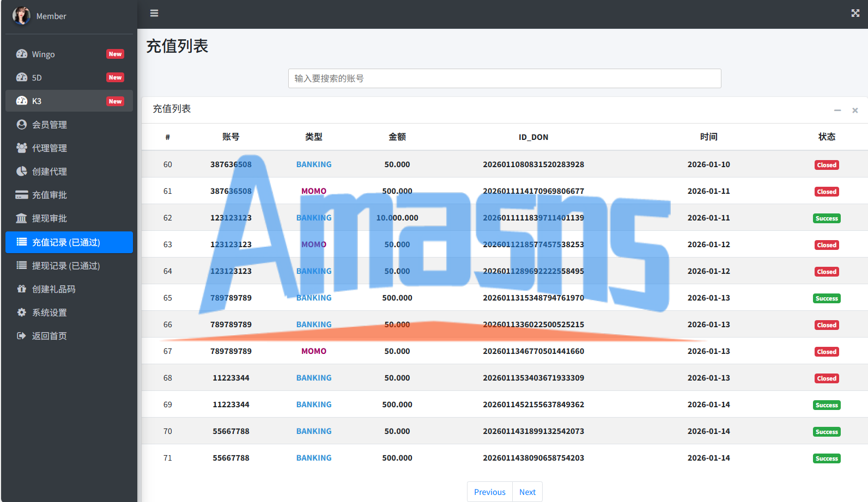Open the 提现审批 menu item
The width and height of the screenshot is (868, 502).
(69, 218)
